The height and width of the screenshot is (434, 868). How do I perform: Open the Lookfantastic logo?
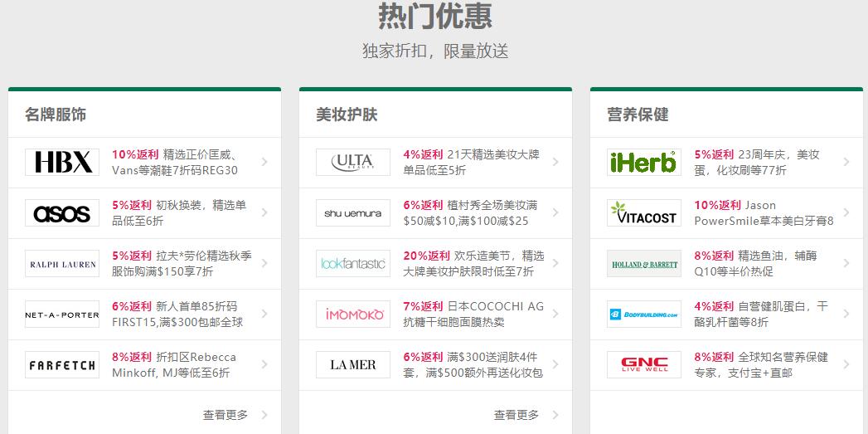353,263
